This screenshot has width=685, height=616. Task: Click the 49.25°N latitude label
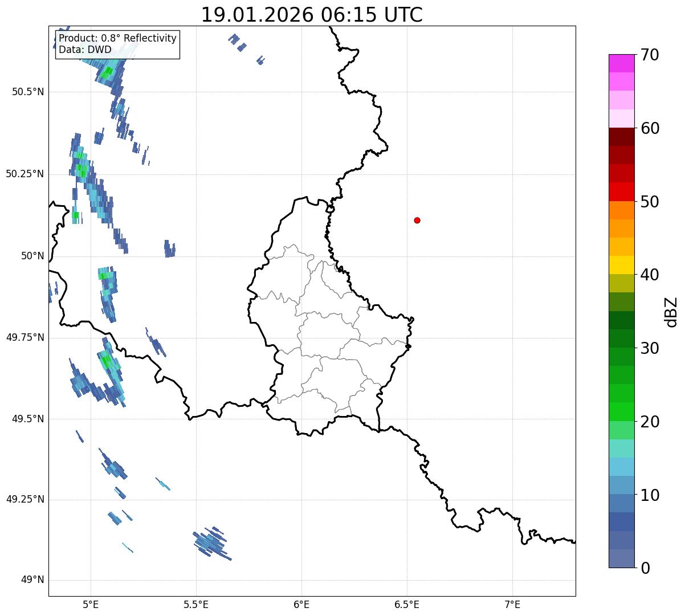[25, 499]
